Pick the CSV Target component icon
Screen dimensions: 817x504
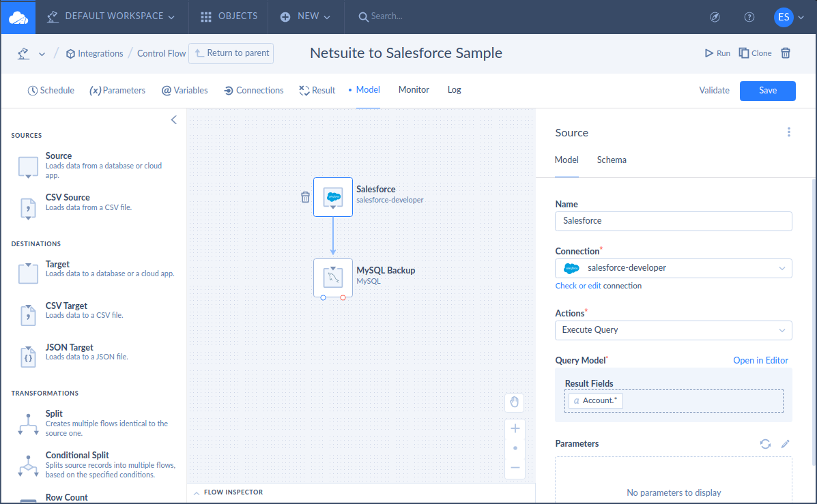coord(28,315)
